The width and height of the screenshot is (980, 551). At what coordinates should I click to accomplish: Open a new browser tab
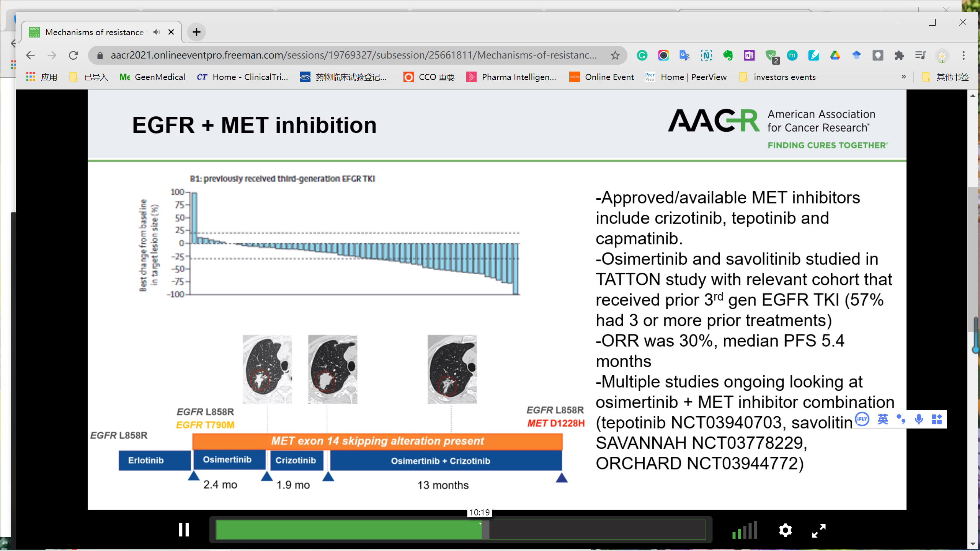(x=196, y=32)
